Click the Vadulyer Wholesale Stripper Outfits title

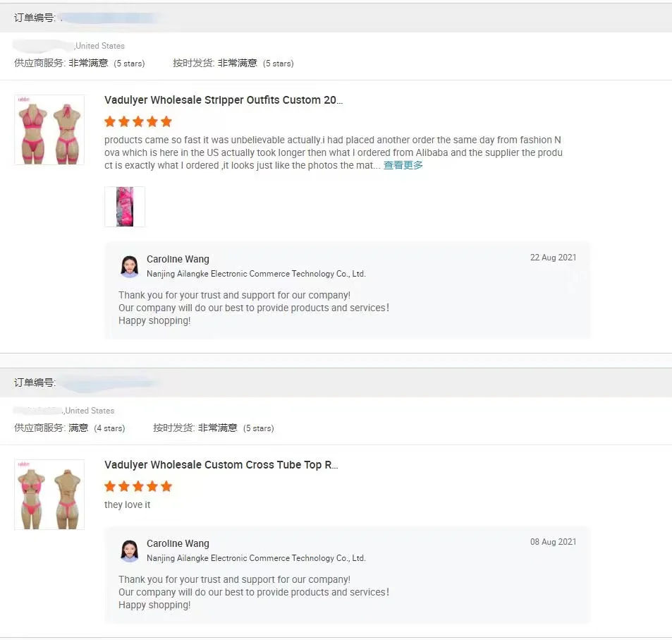(224, 100)
